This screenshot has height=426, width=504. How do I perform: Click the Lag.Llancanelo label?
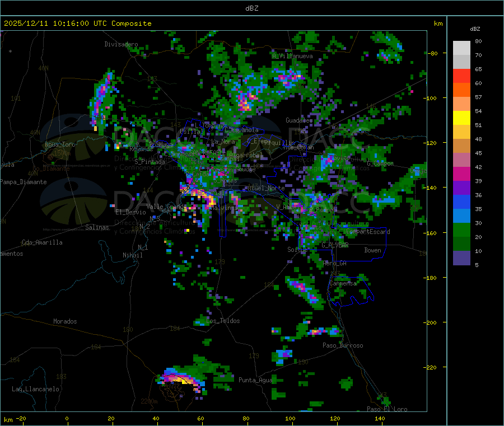pyautogui.click(x=35, y=389)
